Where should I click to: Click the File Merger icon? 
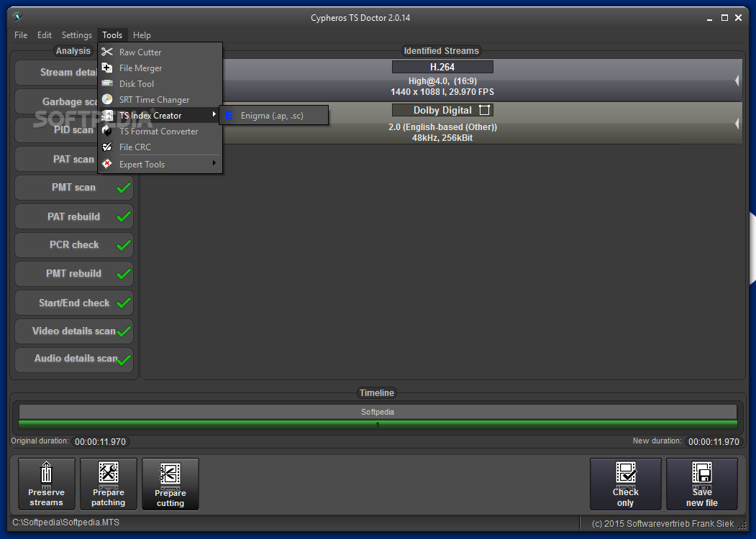[107, 68]
